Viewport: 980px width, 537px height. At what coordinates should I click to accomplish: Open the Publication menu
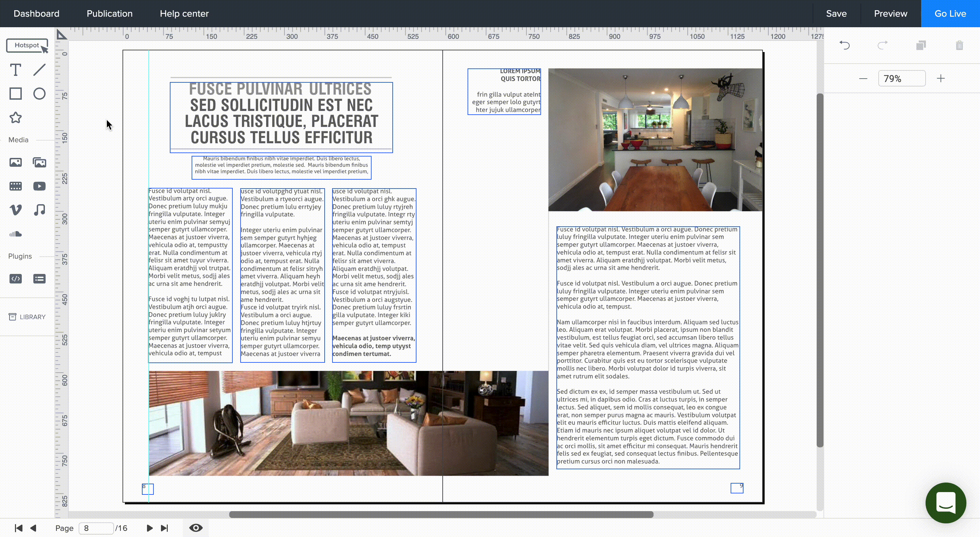110,14
